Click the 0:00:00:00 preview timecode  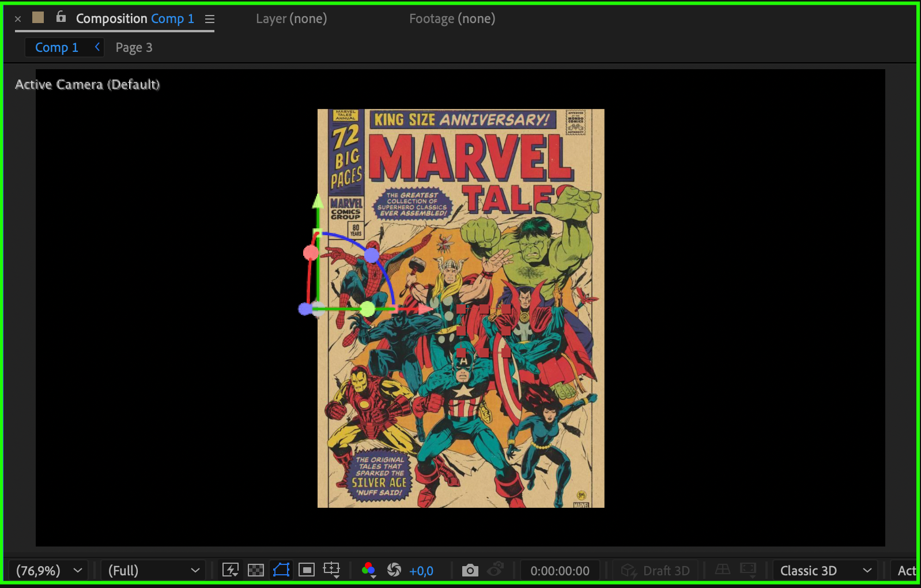(x=560, y=571)
